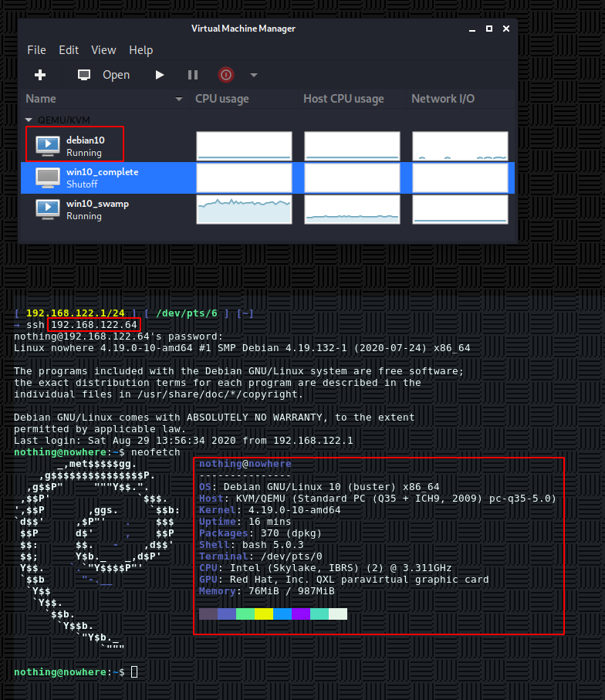605x700 pixels.
Task: Select the win10_complete virtual machine
Action: (268, 178)
